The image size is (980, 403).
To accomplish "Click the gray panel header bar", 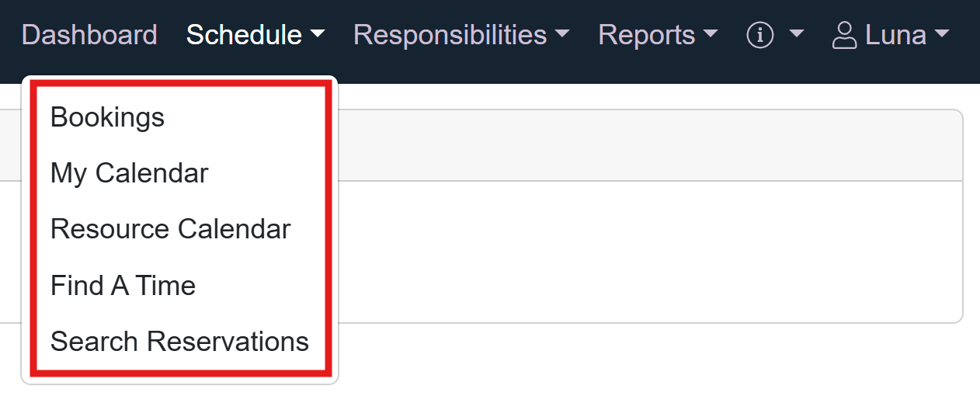I will click(645, 145).
